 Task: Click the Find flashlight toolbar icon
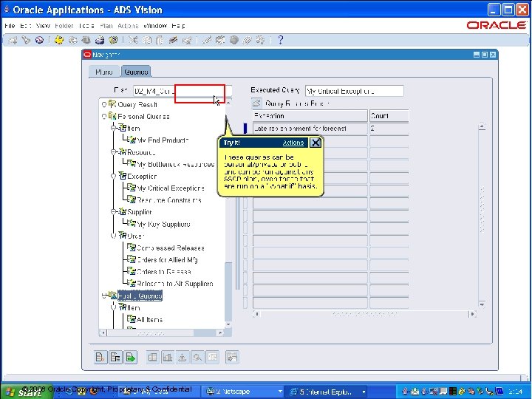[x=26, y=40]
